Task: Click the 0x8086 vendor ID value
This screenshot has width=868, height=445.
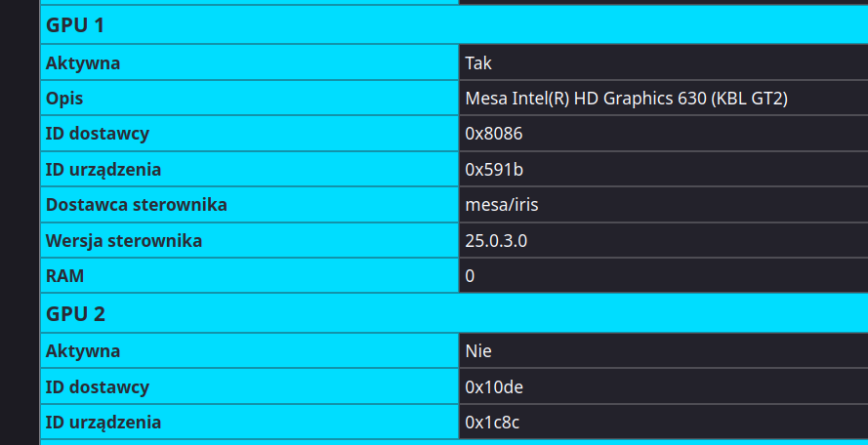Action: pyautogui.click(x=494, y=134)
